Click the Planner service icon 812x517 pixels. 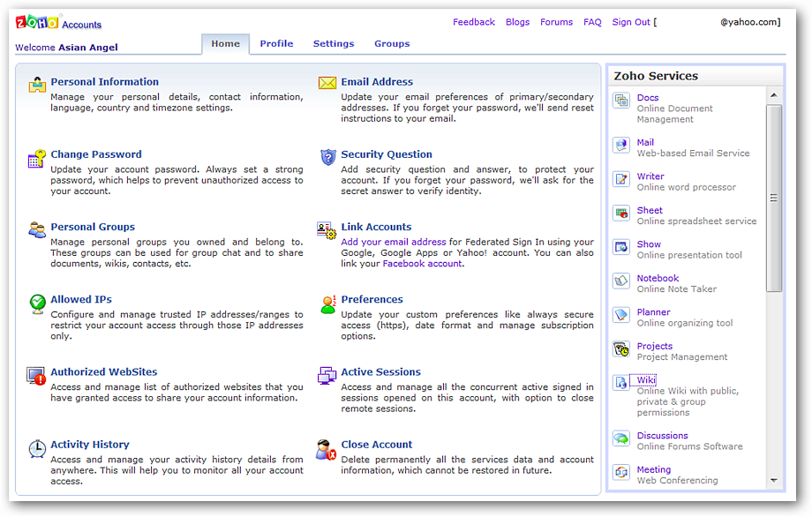point(620,315)
